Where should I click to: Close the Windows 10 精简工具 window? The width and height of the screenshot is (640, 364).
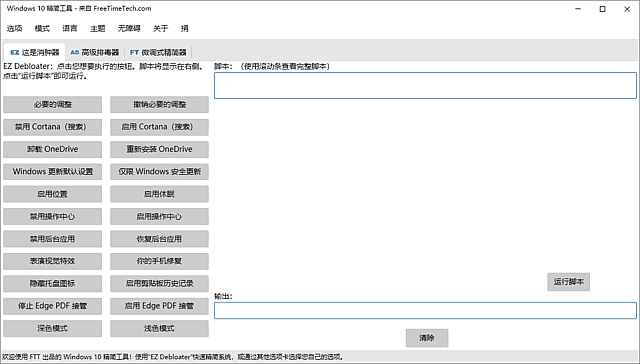627,9
